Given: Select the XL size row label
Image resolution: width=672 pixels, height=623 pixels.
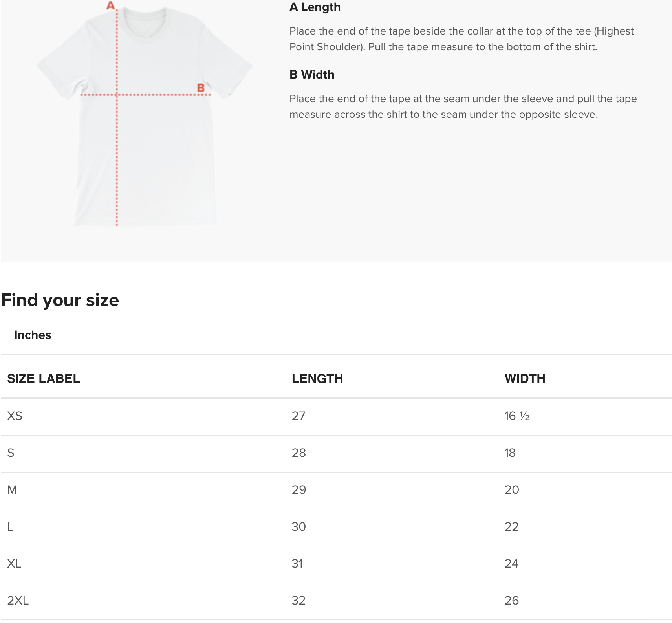Looking at the screenshot, I should (14, 564).
